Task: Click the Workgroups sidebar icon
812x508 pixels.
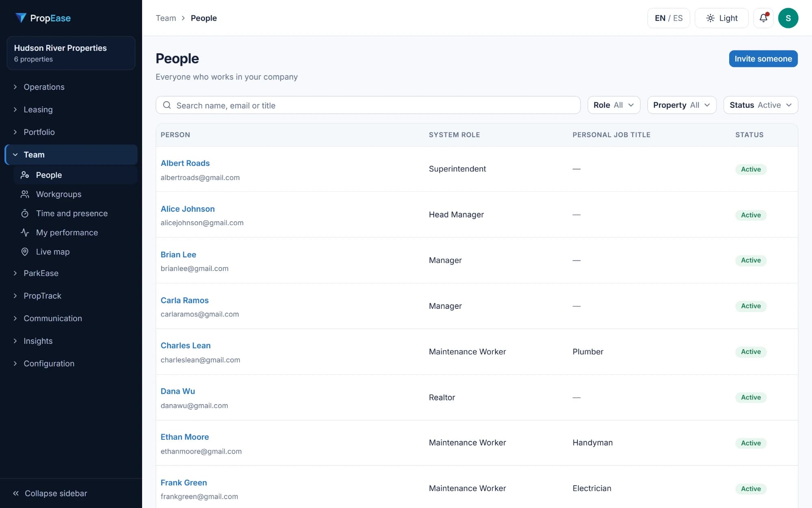Action: (x=25, y=194)
